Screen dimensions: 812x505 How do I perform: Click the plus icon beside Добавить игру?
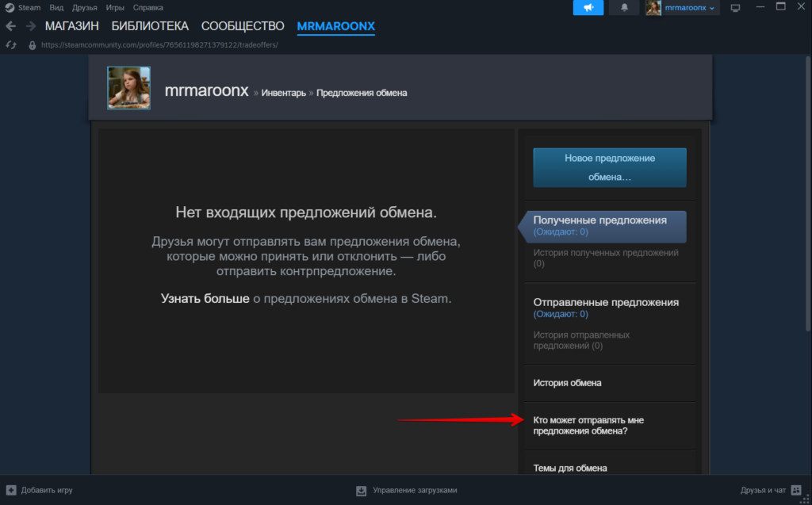pyautogui.click(x=11, y=490)
